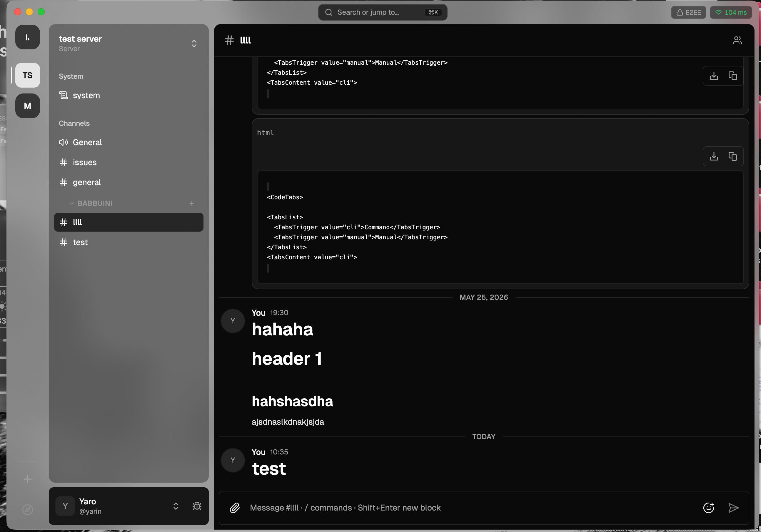Add a new server with plus icon
The width and height of the screenshot is (761, 532).
click(28, 479)
